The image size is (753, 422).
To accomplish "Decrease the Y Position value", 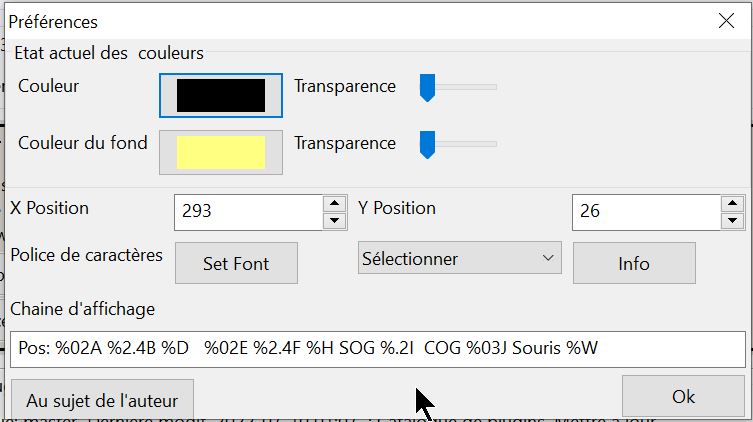I will [733, 220].
